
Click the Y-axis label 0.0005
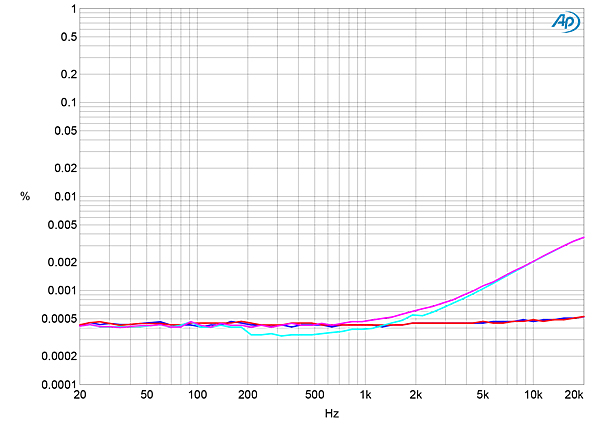59,319
